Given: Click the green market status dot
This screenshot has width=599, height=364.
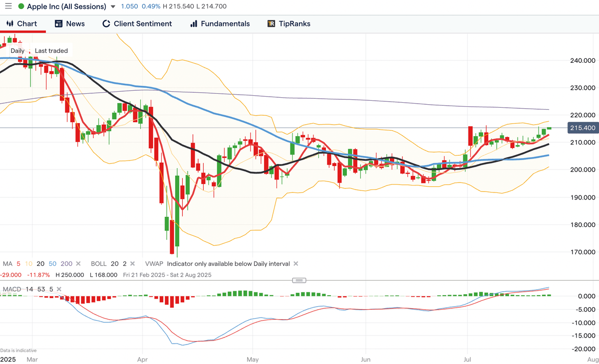Looking at the screenshot, I should coord(20,6).
